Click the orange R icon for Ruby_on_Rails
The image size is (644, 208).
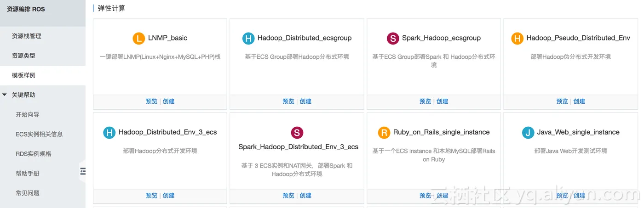point(384,133)
